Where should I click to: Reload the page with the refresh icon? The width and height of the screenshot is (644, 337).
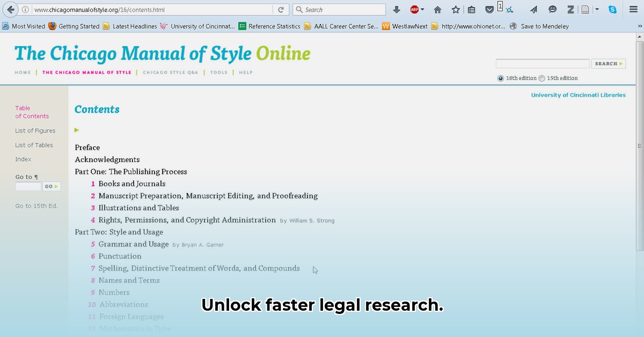click(281, 10)
